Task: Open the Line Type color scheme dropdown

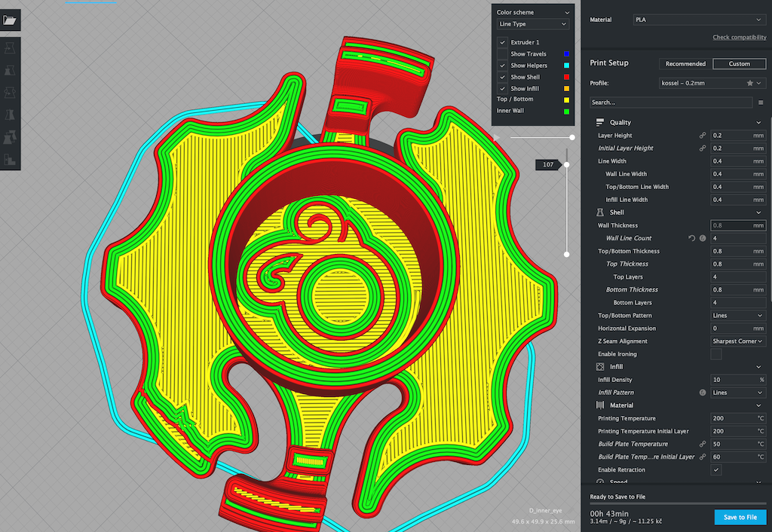Action: [x=533, y=24]
